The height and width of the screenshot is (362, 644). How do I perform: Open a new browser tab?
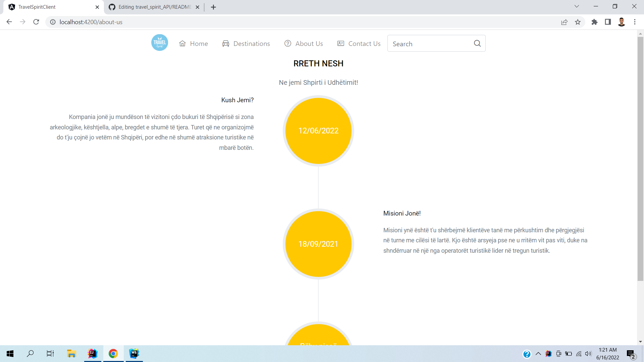(213, 7)
